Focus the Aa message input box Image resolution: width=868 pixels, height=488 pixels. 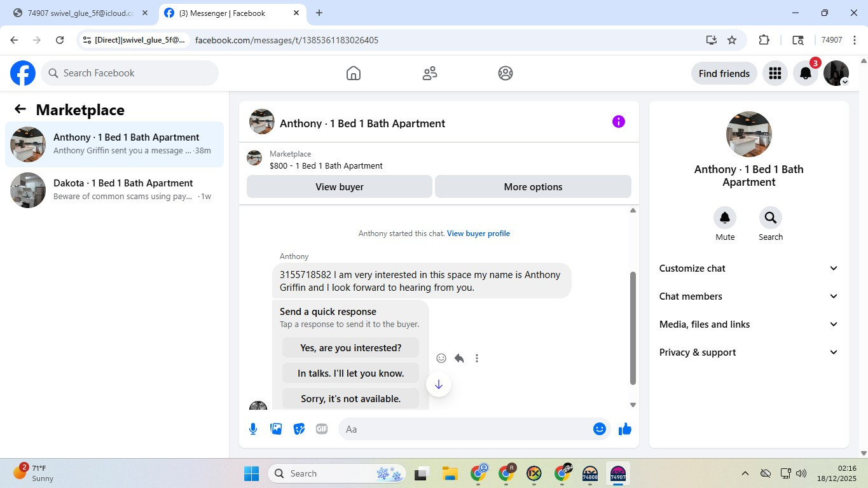[x=467, y=429]
